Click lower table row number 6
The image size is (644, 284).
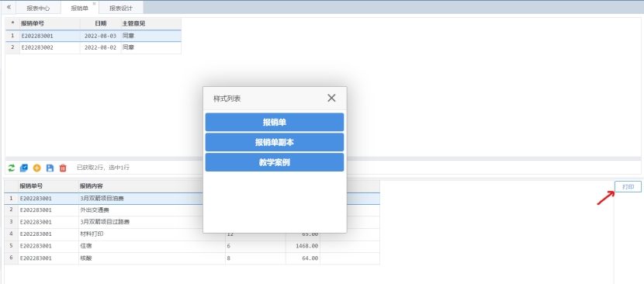tap(11, 258)
